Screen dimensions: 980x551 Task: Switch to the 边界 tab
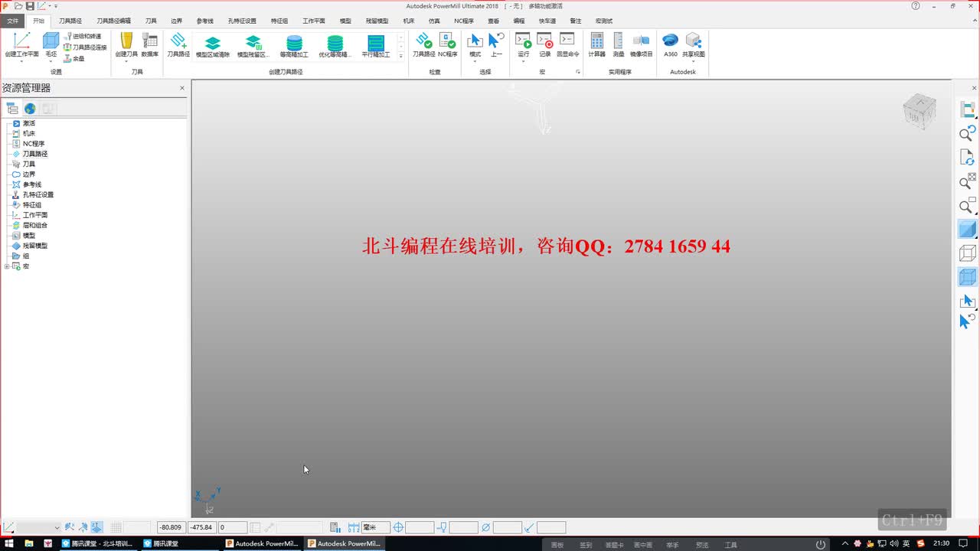pyautogui.click(x=177, y=21)
